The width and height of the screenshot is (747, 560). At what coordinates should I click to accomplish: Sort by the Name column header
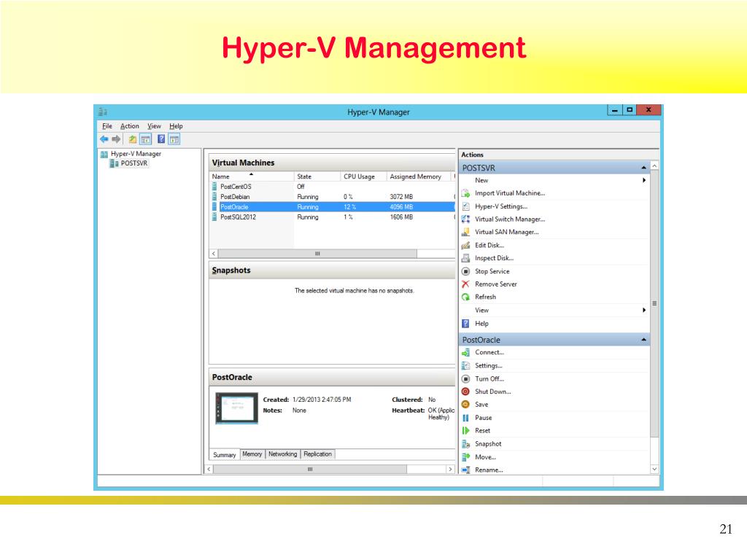coord(252,176)
